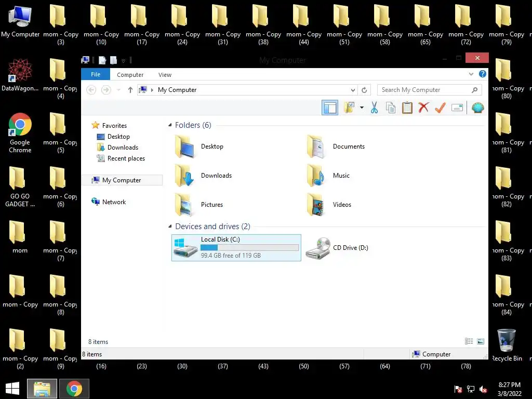Select the Desktop folder in the content pane
This screenshot has height=399, width=532.
(x=199, y=147)
